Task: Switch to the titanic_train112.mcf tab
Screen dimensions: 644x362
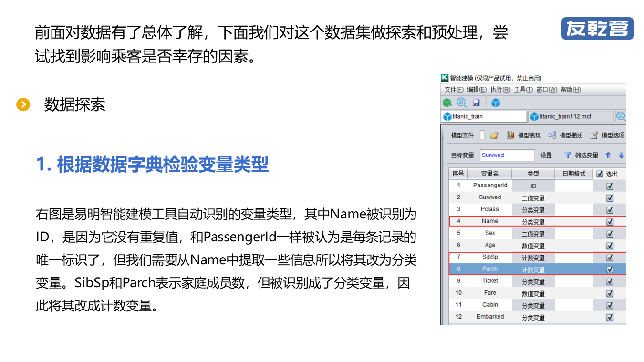Action: point(571,116)
